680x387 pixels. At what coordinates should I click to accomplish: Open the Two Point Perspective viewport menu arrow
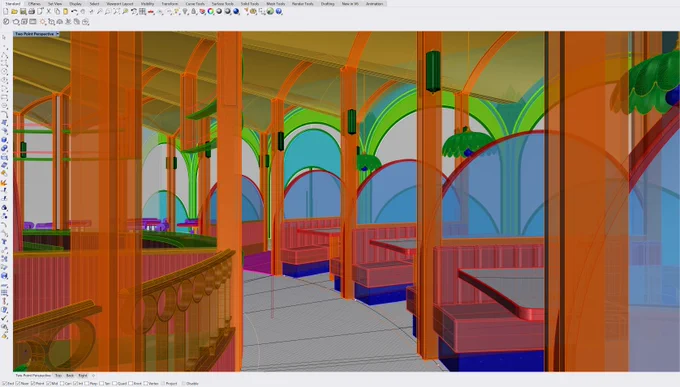point(57,33)
